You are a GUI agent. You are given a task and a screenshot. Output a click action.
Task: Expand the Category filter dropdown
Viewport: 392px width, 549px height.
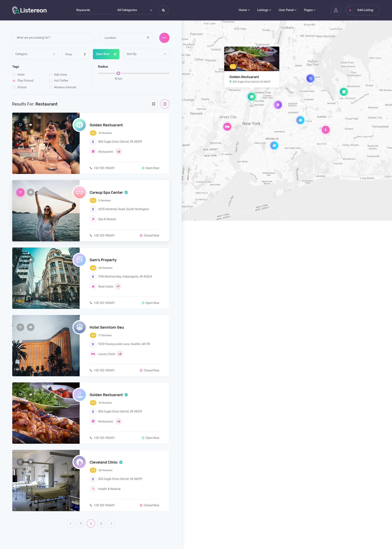35,54
